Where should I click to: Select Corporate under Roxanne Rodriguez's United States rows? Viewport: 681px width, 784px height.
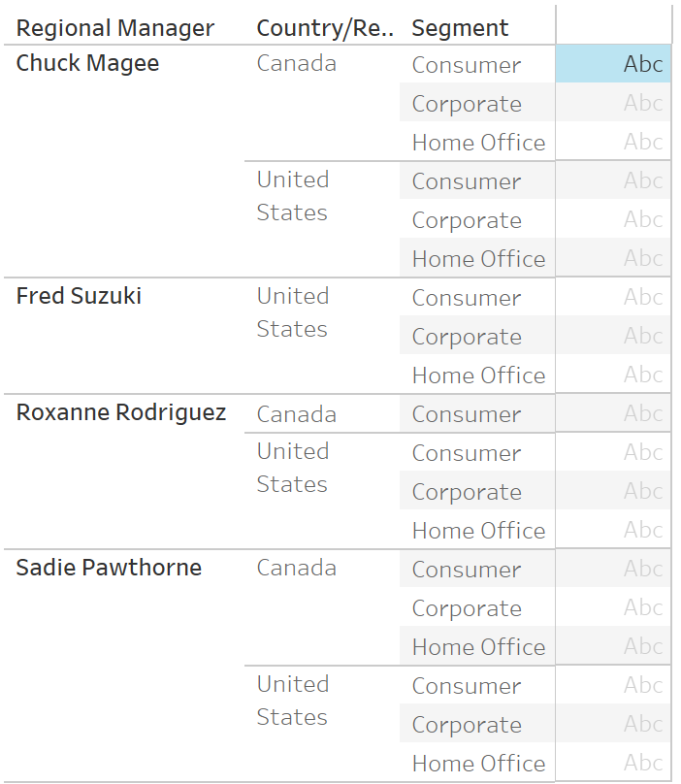[x=467, y=492]
